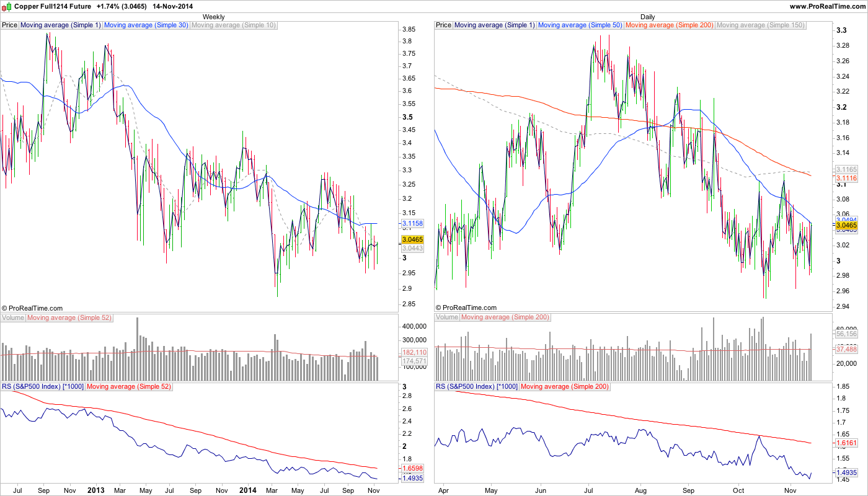Click the 1.6161 RS average tag

(846, 444)
